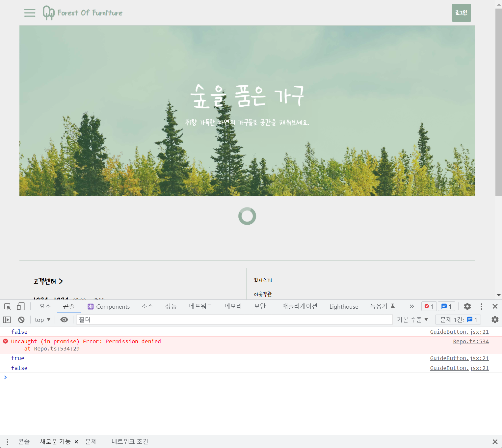Viewport: 502px width, 448px height.
Task: Open the 애플리케이션 tab
Action: pyautogui.click(x=300, y=306)
